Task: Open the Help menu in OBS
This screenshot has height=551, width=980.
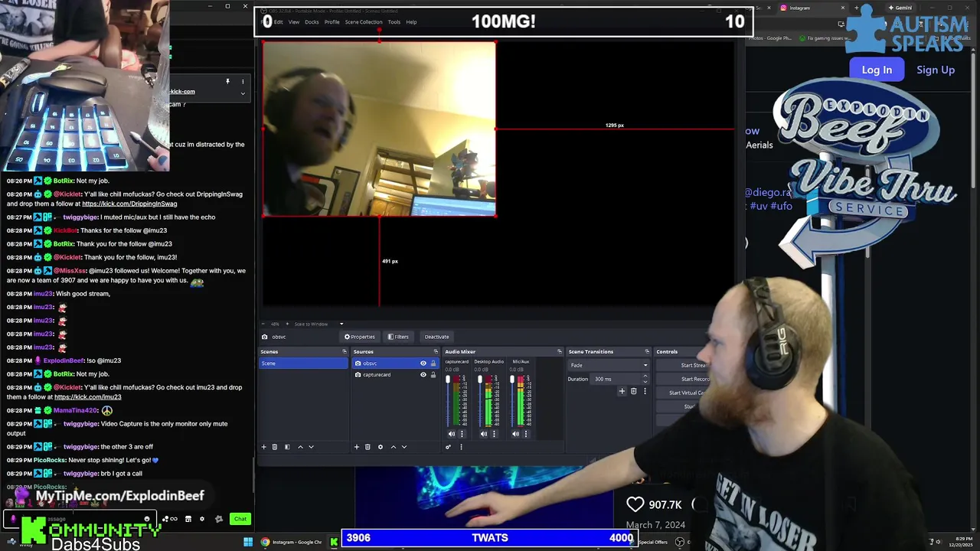Action: click(411, 22)
